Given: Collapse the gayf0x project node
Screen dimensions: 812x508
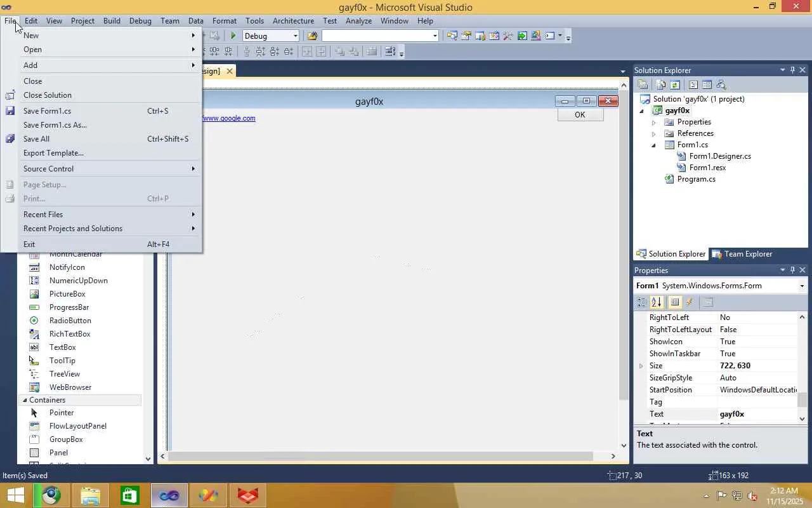Looking at the screenshot, I should pyautogui.click(x=642, y=110).
